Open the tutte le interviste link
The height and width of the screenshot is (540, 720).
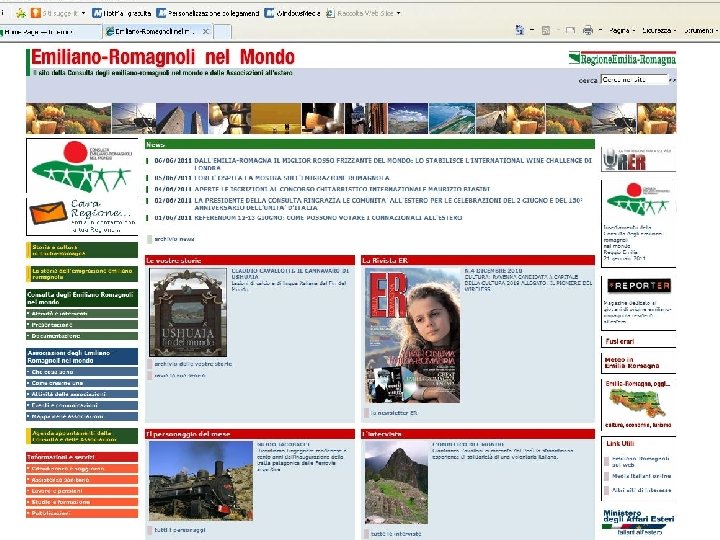395,534
